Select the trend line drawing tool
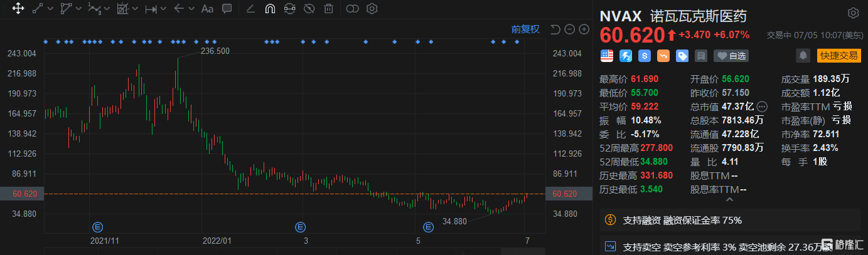Image resolution: width=868 pixels, height=255 pixels. click(x=38, y=9)
